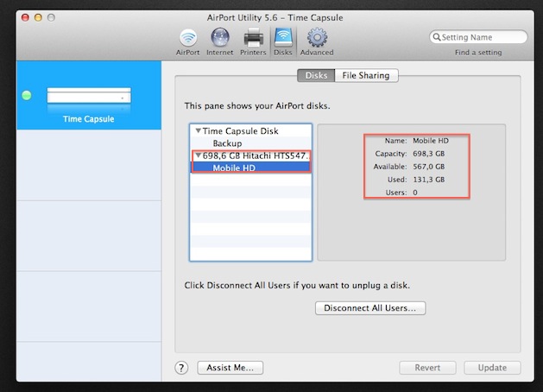Collapse the 698,6 GB Hitachi disk
This screenshot has height=392, width=543.
pos(198,155)
